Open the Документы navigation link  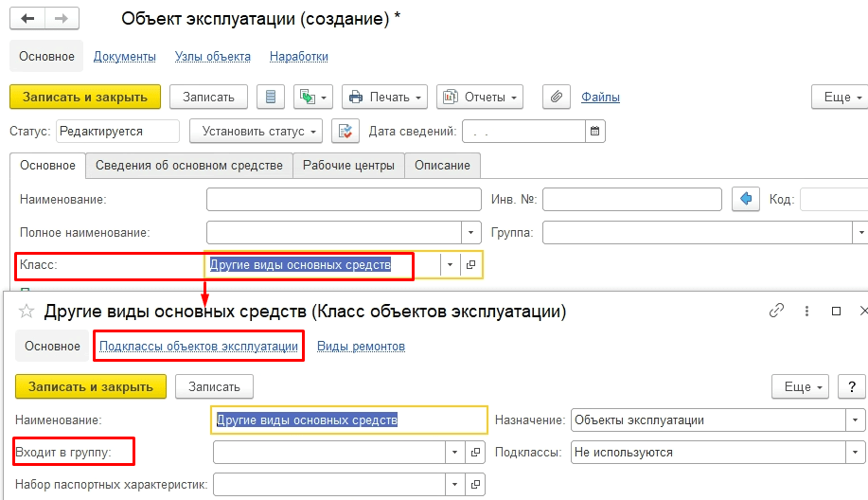[125, 57]
